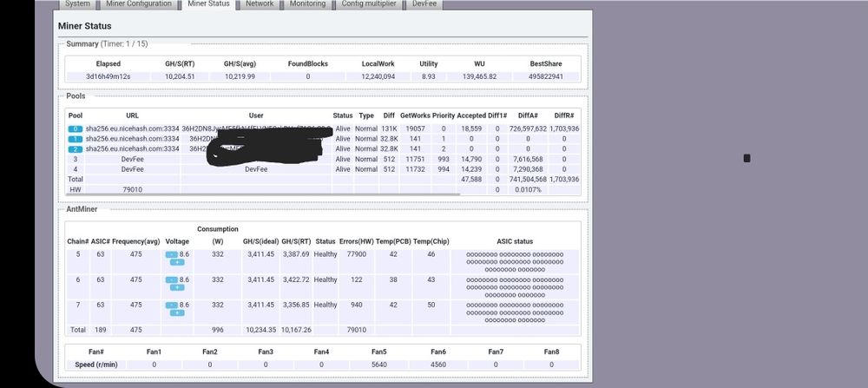868x388 pixels.
Task: Decrease voltage for chain 6 with the minus button
Action: point(172,280)
